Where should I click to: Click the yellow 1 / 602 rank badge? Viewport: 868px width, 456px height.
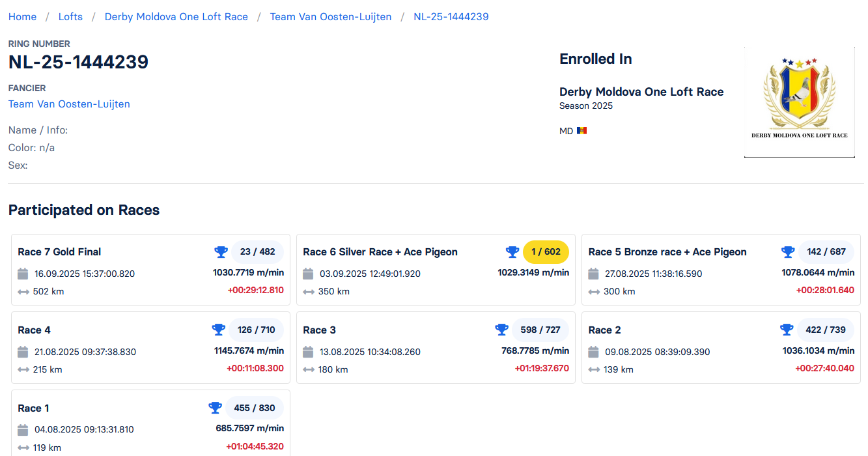click(546, 252)
